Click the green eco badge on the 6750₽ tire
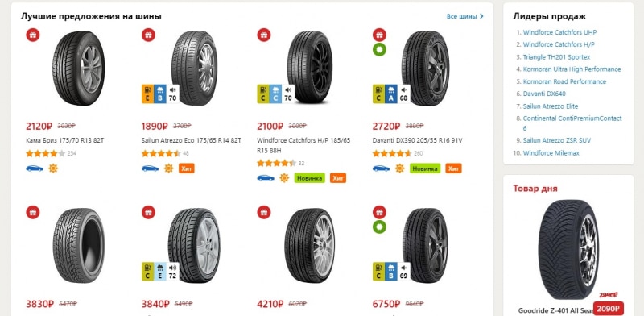The image size is (644, 316). [x=379, y=227]
